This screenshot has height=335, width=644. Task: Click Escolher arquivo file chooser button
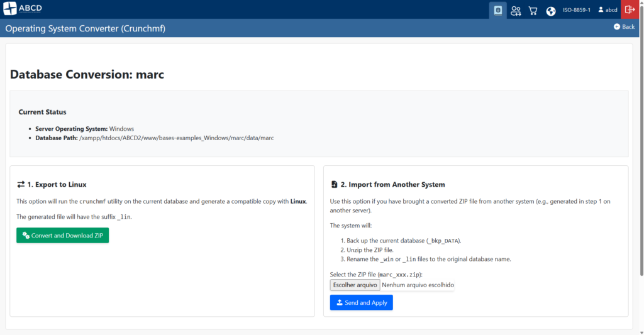(x=355, y=285)
